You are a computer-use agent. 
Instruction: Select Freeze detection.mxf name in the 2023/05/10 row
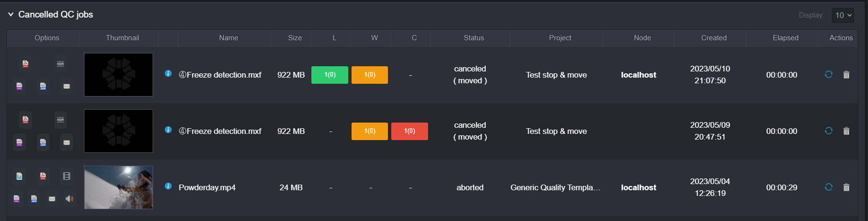point(220,75)
